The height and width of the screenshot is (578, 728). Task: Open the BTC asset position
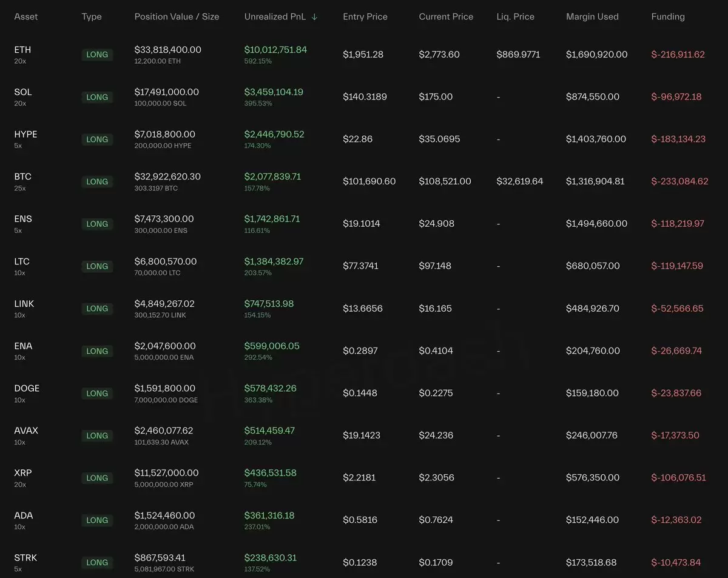22,177
